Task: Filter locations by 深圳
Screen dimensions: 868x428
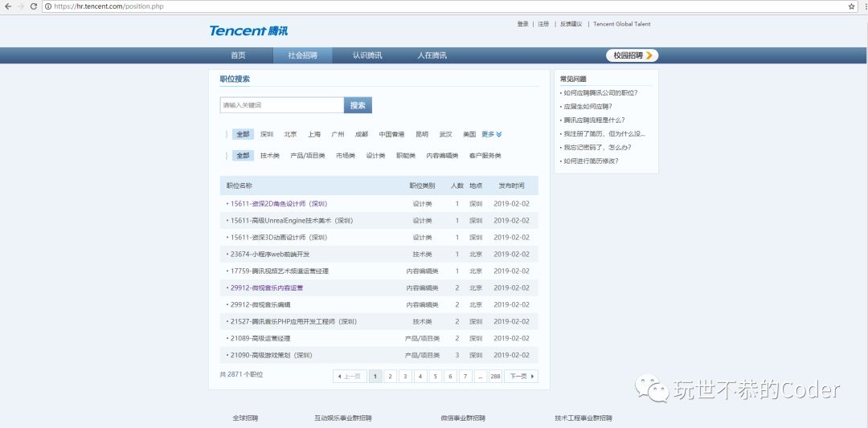Action: coord(267,134)
